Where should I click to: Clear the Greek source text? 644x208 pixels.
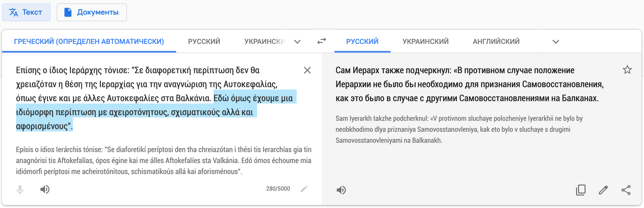[x=307, y=70]
